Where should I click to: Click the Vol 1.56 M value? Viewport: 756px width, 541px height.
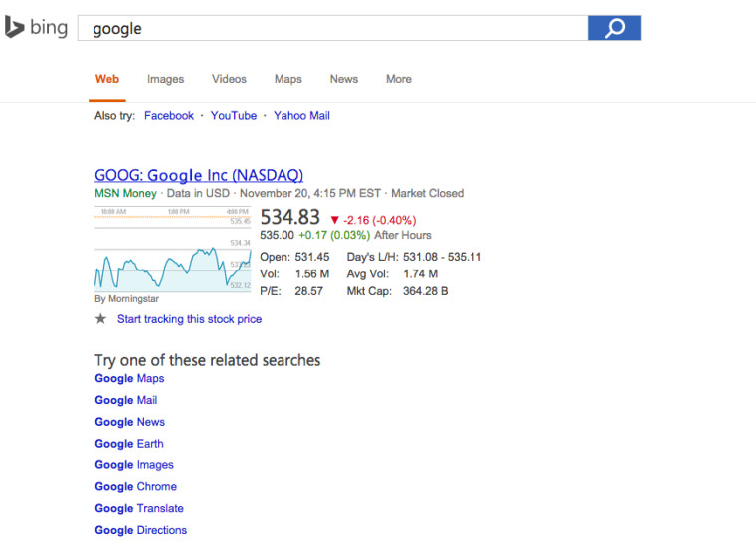[x=312, y=274]
